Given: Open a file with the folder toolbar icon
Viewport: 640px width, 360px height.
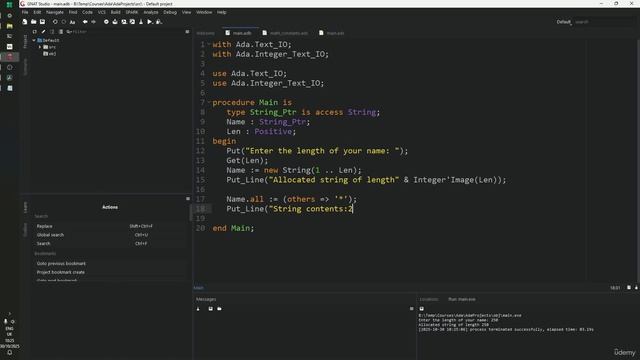Looking at the screenshot, I should pos(33,22).
